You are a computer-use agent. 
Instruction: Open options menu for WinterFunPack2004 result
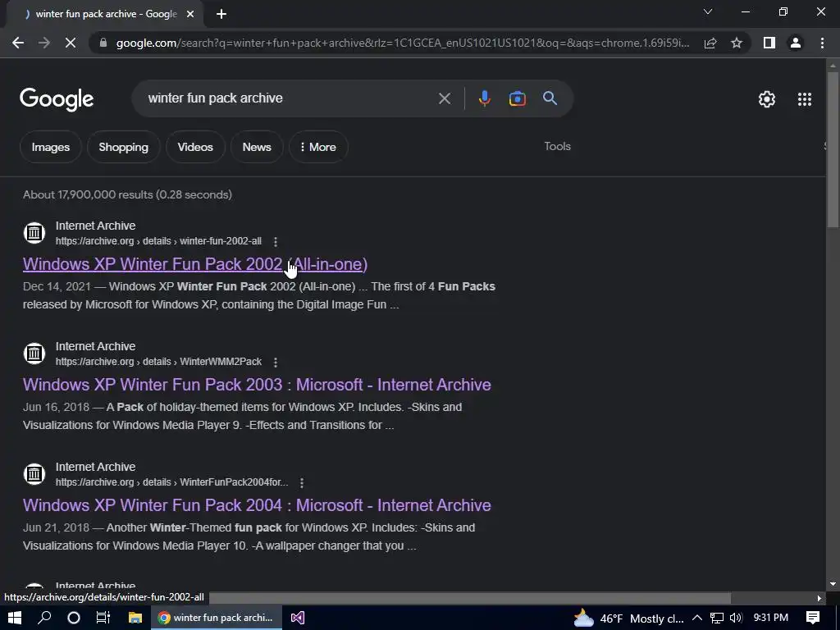pyautogui.click(x=302, y=482)
